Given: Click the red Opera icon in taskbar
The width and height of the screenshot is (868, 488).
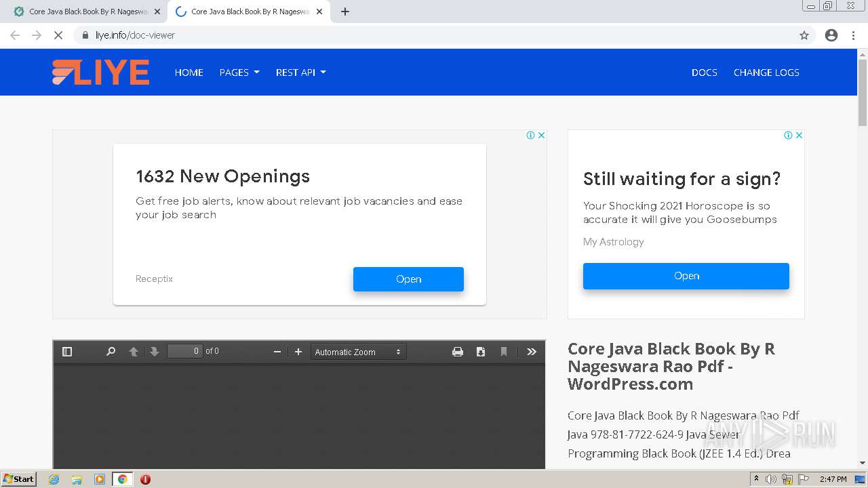Looking at the screenshot, I should tap(145, 479).
